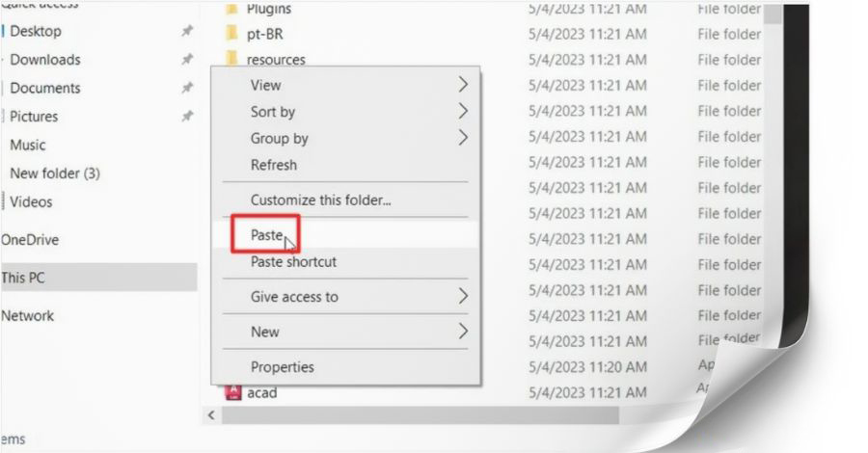Viewport: 868px width, 453px height.
Task: Click the horizontal scrollbar left arrow
Action: coord(211,414)
